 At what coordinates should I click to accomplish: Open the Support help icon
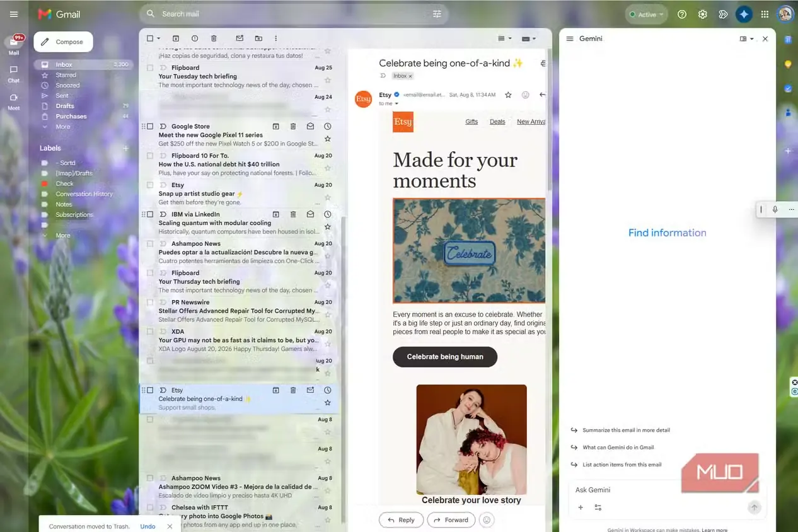[681, 14]
